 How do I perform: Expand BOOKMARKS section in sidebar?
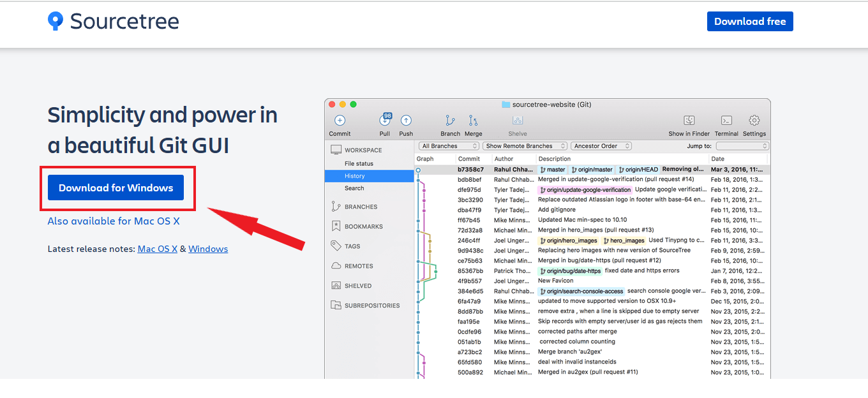click(x=364, y=226)
